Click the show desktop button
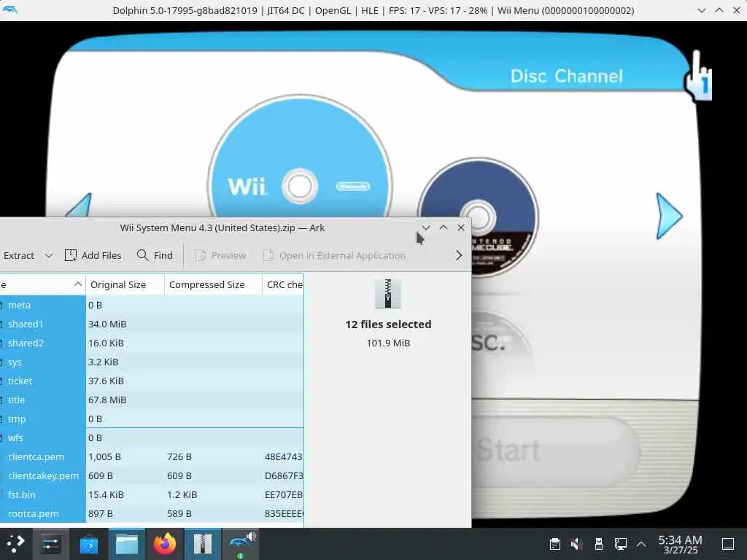Viewport: 747px width, 560px height. point(728,544)
